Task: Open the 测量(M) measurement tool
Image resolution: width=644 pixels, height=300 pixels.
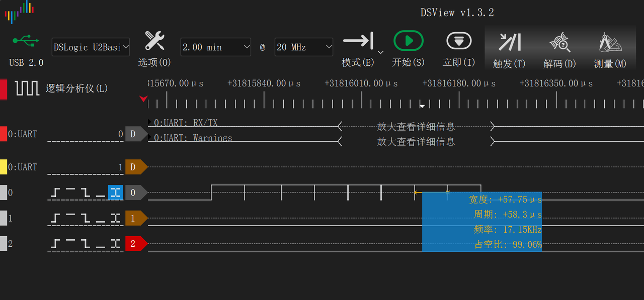Action: tap(609, 42)
